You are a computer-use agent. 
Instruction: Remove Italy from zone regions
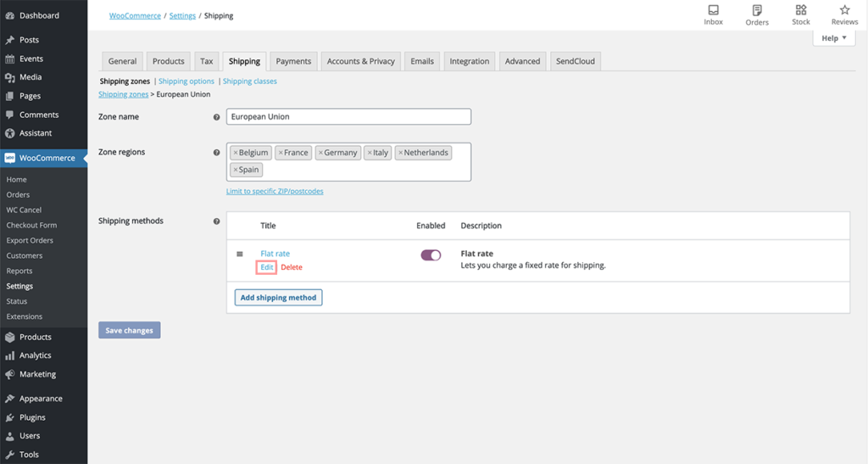point(370,153)
